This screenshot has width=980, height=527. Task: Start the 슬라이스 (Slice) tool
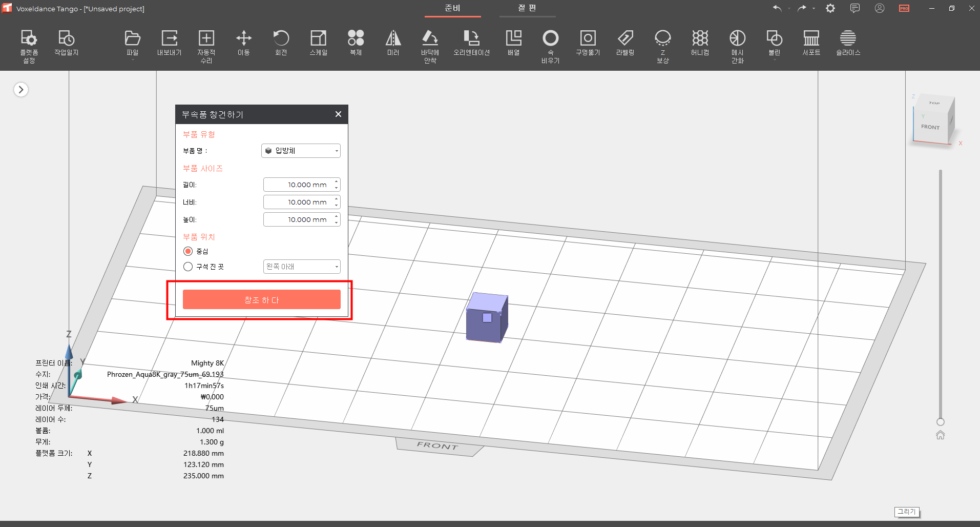(848, 43)
